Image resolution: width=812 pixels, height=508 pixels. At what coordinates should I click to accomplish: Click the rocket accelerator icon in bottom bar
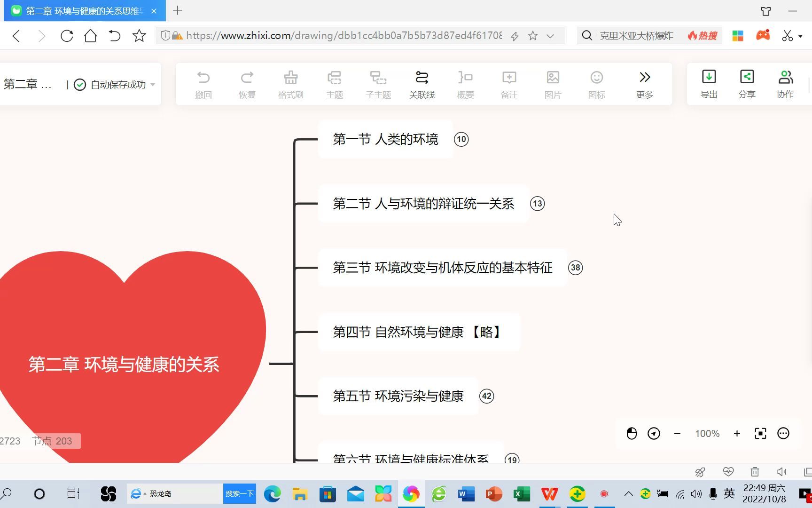pyautogui.click(x=700, y=472)
